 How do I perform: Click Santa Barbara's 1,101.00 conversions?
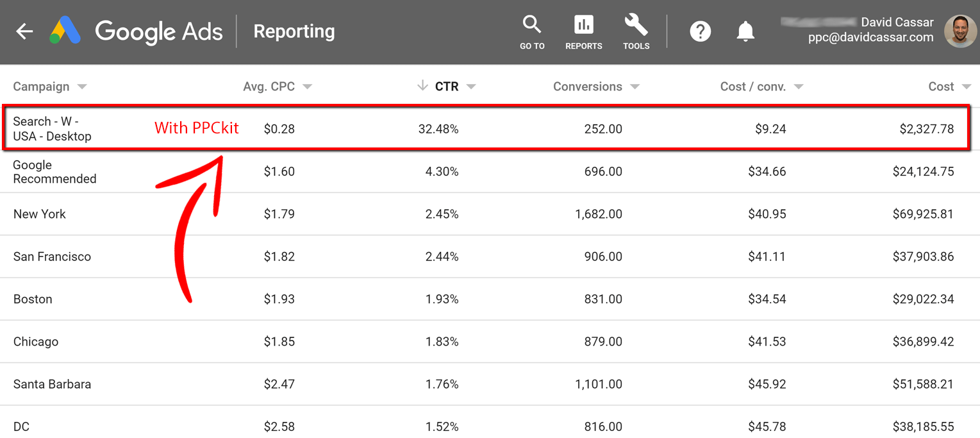point(599,384)
